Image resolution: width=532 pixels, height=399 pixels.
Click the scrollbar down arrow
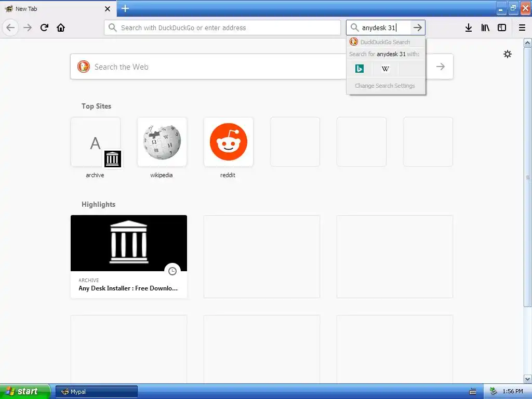point(528,379)
